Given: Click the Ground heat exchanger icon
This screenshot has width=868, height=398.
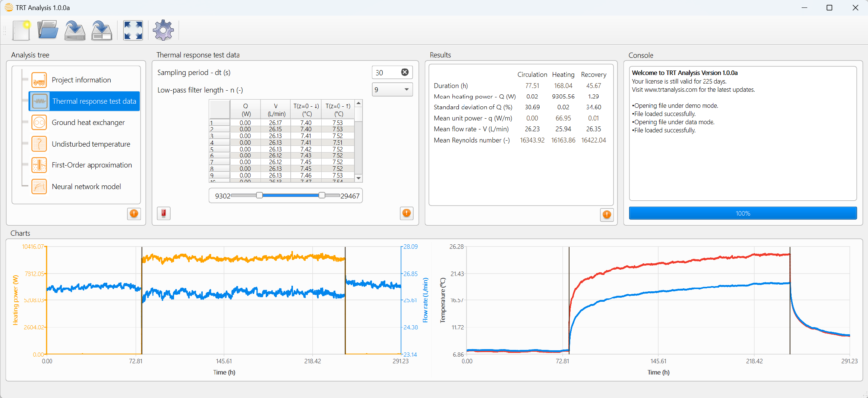Looking at the screenshot, I should pos(39,122).
